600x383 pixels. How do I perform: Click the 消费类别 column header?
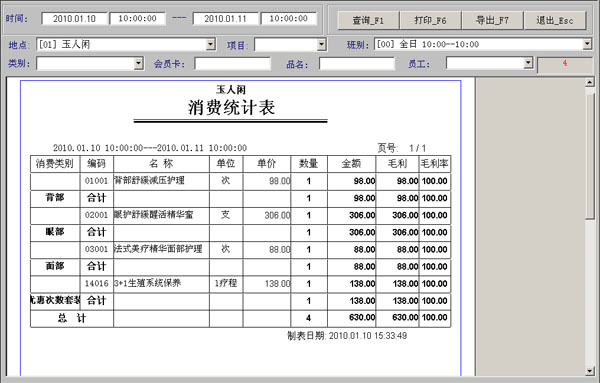(x=55, y=164)
